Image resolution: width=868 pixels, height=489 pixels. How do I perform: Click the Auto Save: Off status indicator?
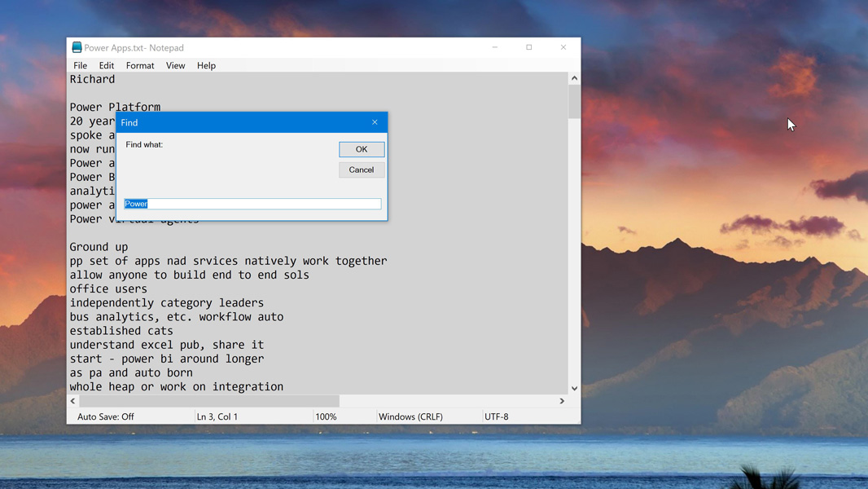[106, 416]
